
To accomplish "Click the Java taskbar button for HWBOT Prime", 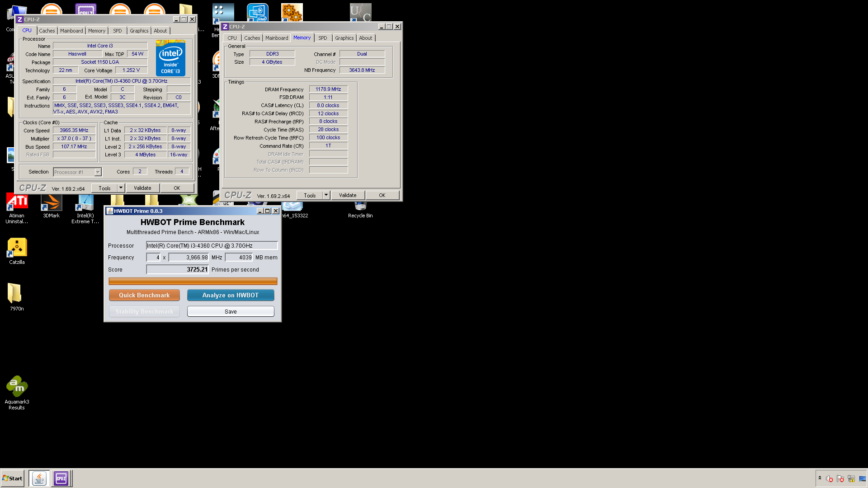I will tap(39, 478).
